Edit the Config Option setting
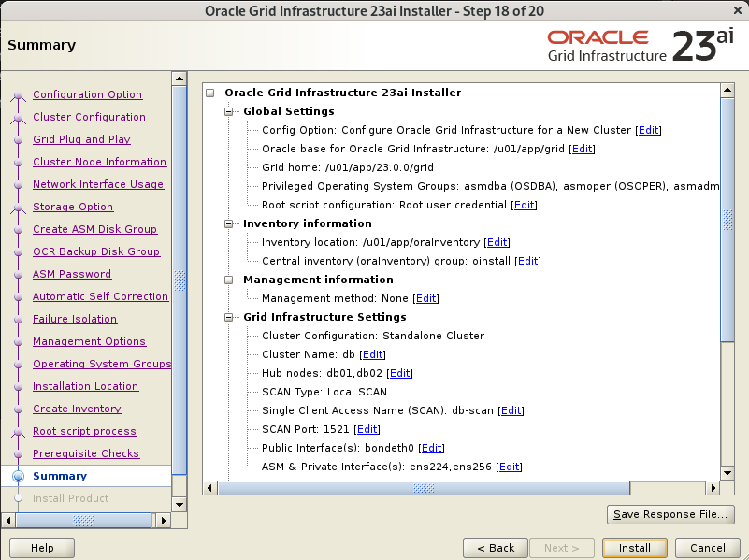The width and height of the screenshot is (749, 560). [648, 130]
